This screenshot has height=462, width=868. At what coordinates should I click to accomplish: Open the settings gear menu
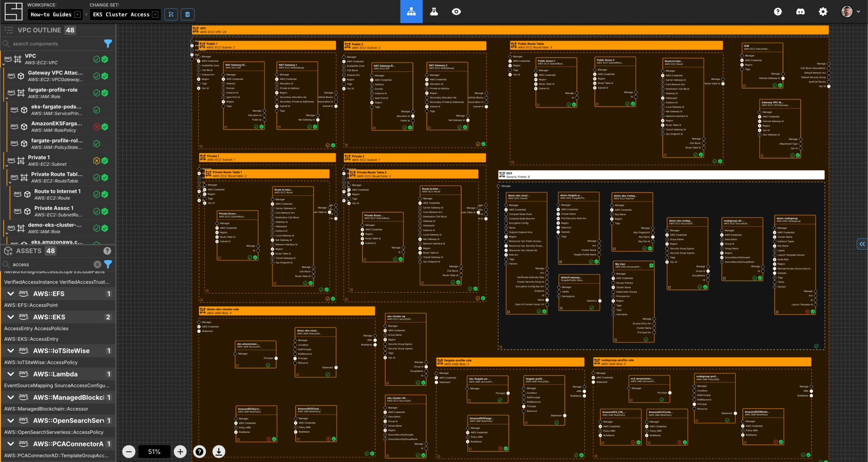tap(823, 12)
